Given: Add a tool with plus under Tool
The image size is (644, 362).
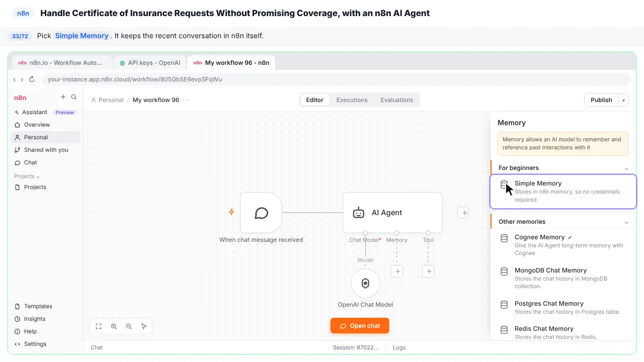Looking at the screenshot, I should [428, 271].
